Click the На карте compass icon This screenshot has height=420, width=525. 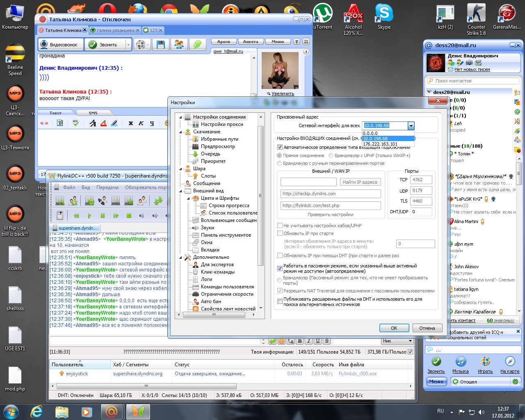[x=510, y=362]
